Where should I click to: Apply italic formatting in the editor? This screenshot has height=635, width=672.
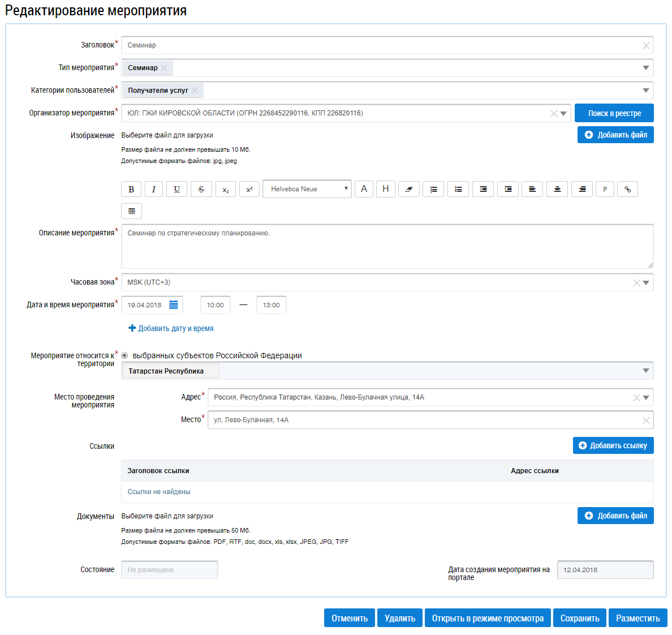coord(153,189)
